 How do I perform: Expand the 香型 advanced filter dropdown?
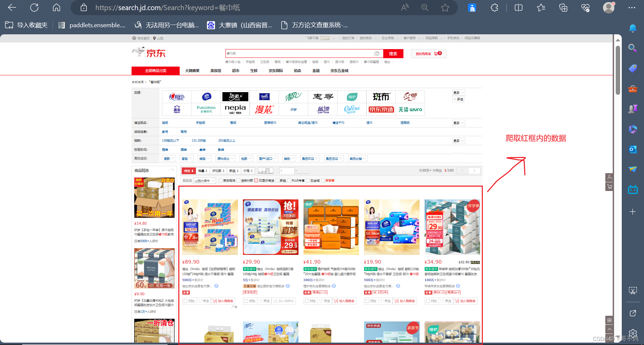coord(187,158)
